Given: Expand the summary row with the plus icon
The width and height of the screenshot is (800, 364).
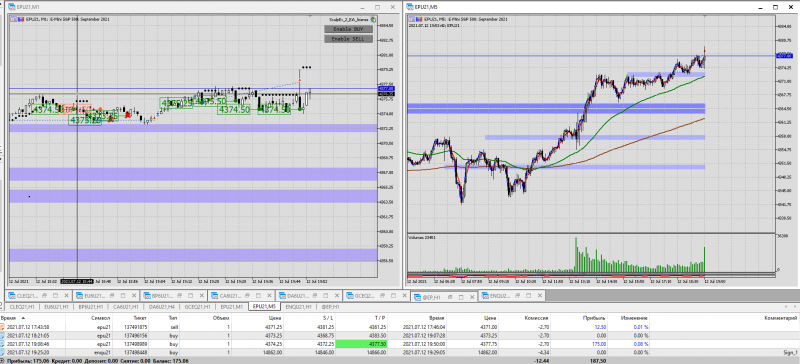Looking at the screenshot, I should pos(3,361).
